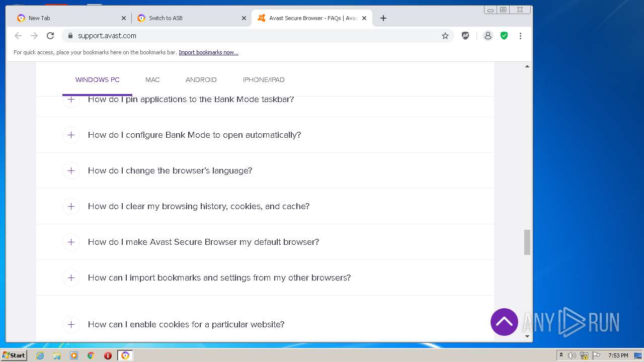Image resolution: width=644 pixels, height=362 pixels.
Task: Click 'Import bookmarks now...' link
Action: coord(208,52)
